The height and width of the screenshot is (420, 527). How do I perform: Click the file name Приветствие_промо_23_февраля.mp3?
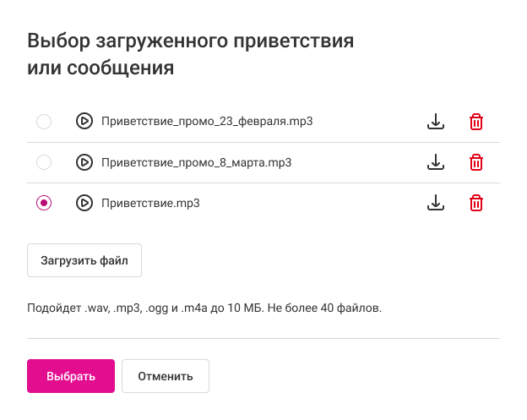coord(207,122)
